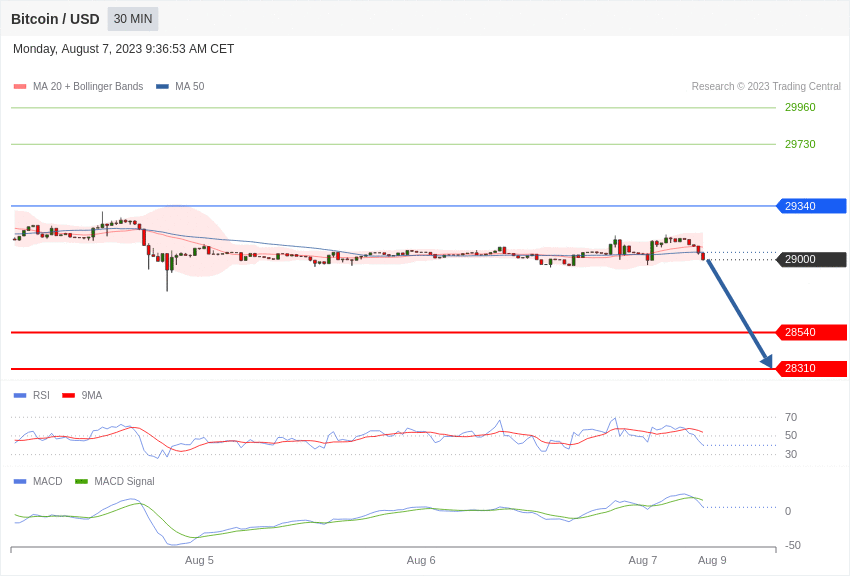Click the 30 MIN timeframe badge
The image size is (850, 576).
[x=133, y=19]
